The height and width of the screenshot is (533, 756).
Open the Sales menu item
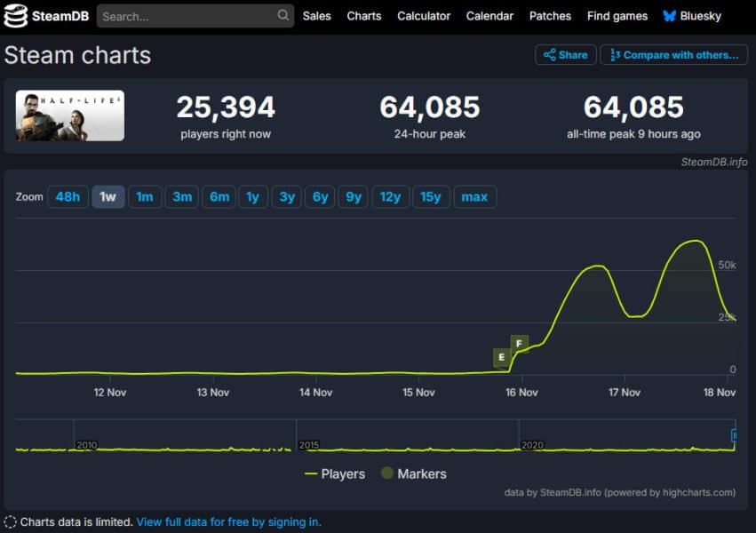(316, 16)
